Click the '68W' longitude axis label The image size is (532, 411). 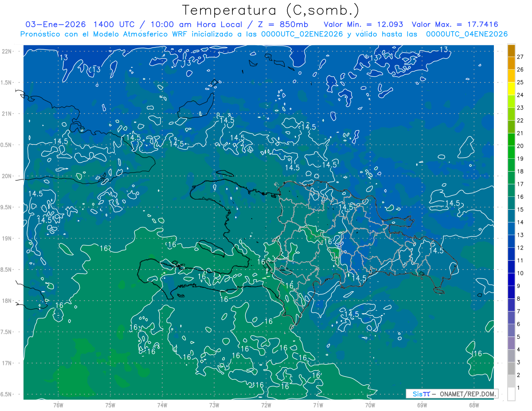(474, 405)
